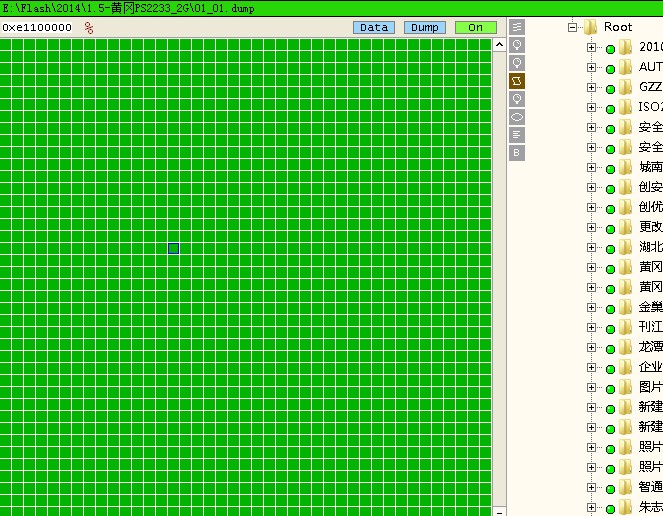Click the Root folder icon
The height and width of the screenshot is (516, 663).
[x=590, y=27]
